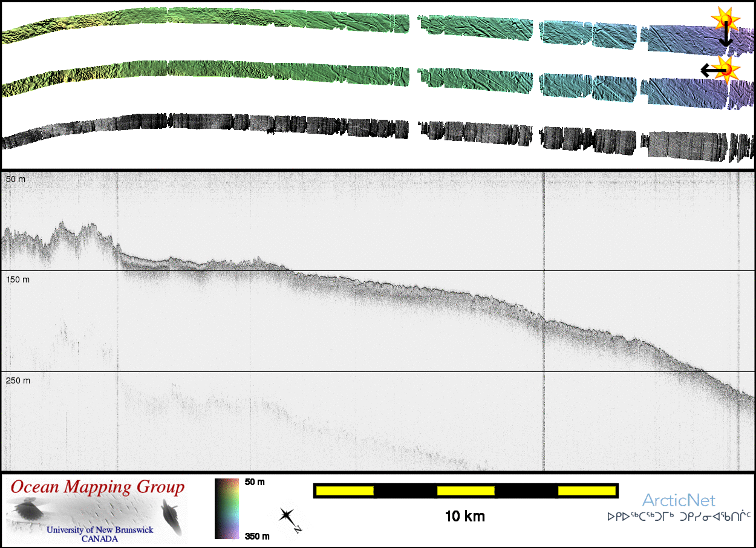Screen dimensions: 756x548
Task: Click the large vessel silhouette in the OMG logo
Action: [27, 510]
